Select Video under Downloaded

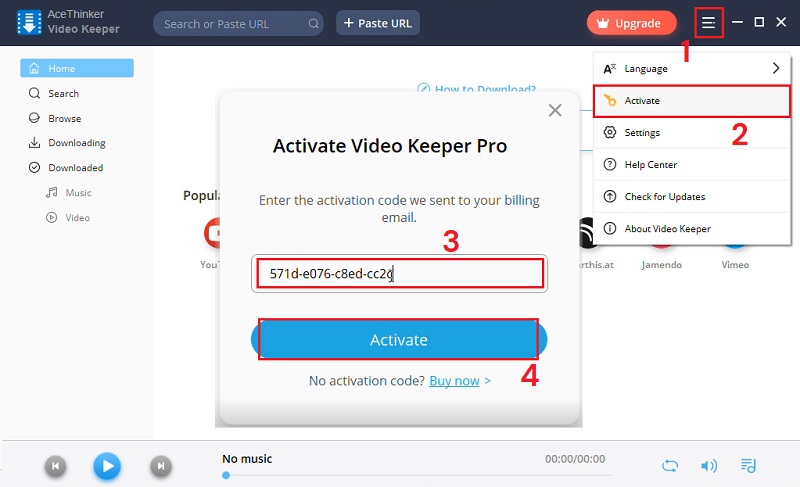[77, 218]
